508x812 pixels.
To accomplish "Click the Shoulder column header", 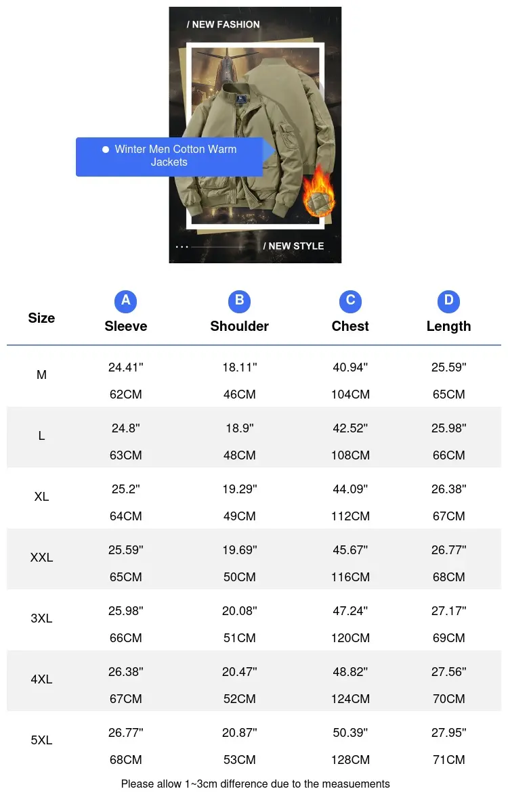I will coord(239,326).
